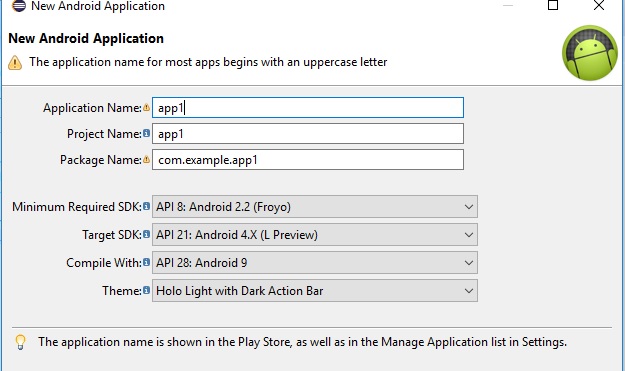The image size is (625, 371).
Task: Click info icon beside Theme label
Action: (x=146, y=290)
